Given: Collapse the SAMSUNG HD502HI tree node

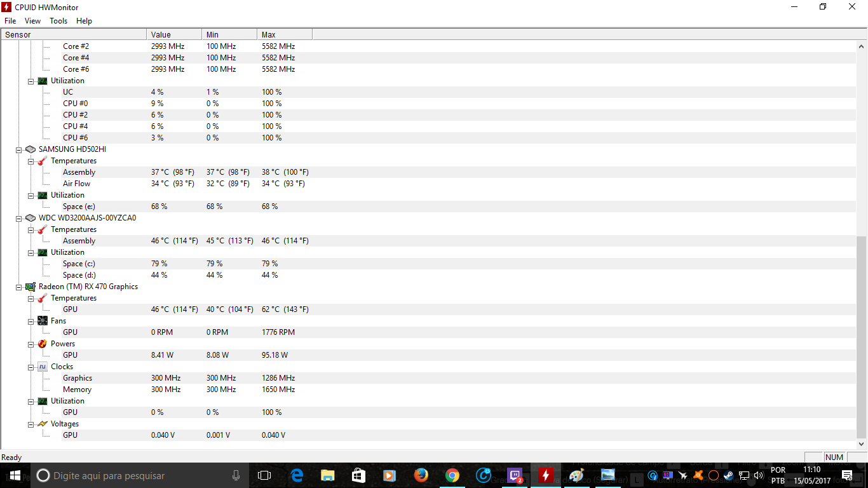Looking at the screenshot, I should pyautogui.click(x=19, y=149).
